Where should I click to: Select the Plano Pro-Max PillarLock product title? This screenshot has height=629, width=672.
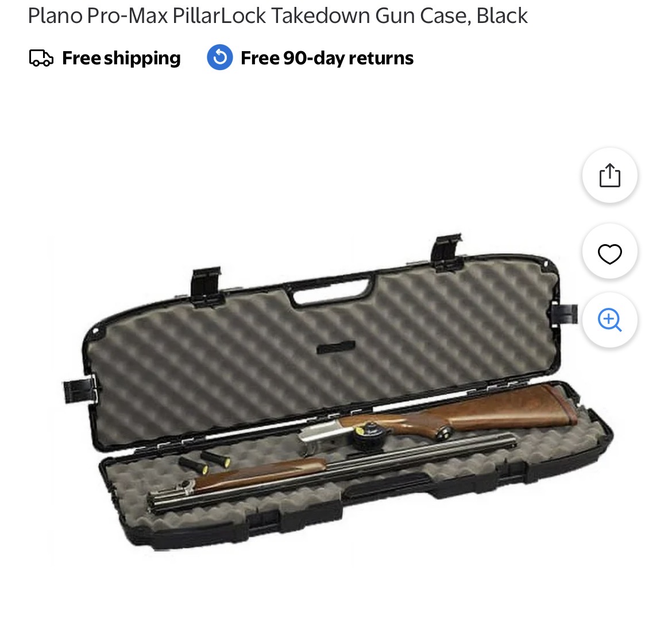278,16
